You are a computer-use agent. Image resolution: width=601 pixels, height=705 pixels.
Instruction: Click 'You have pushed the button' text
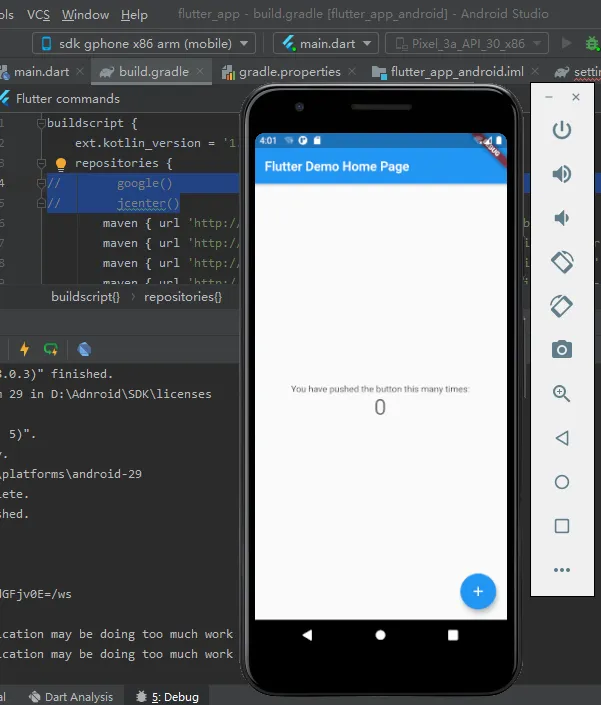pyautogui.click(x=380, y=389)
